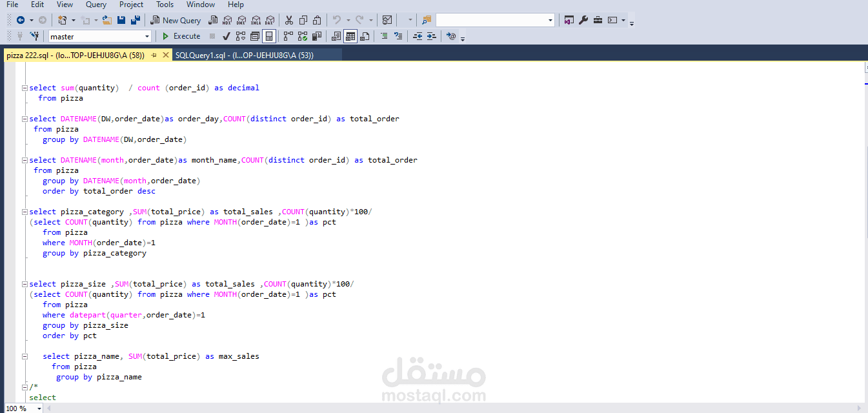Click the Save All icon
The image size is (868, 413).
coord(136,20)
